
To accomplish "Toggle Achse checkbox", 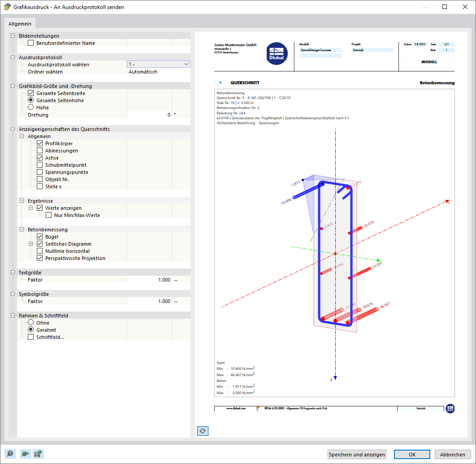I will point(39,158).
